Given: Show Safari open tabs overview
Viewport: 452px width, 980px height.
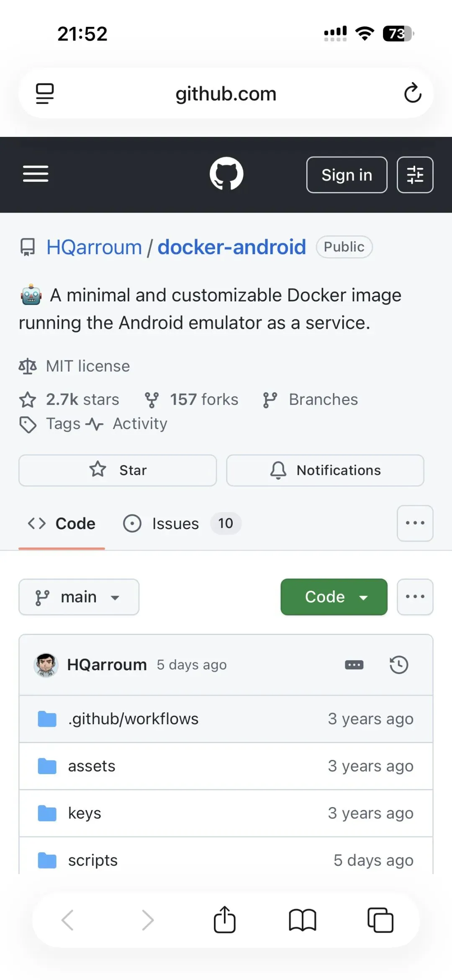Looking at the screenshot, I should pos(380,920).
